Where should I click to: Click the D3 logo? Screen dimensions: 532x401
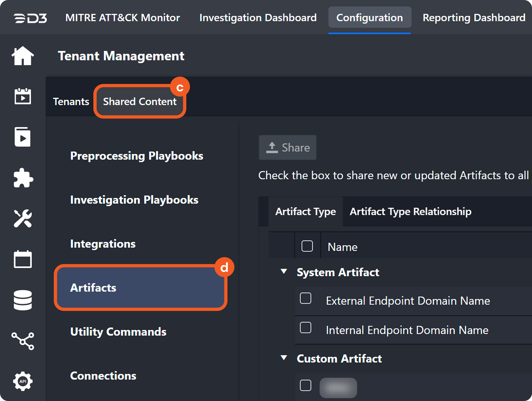pos(30,18)
